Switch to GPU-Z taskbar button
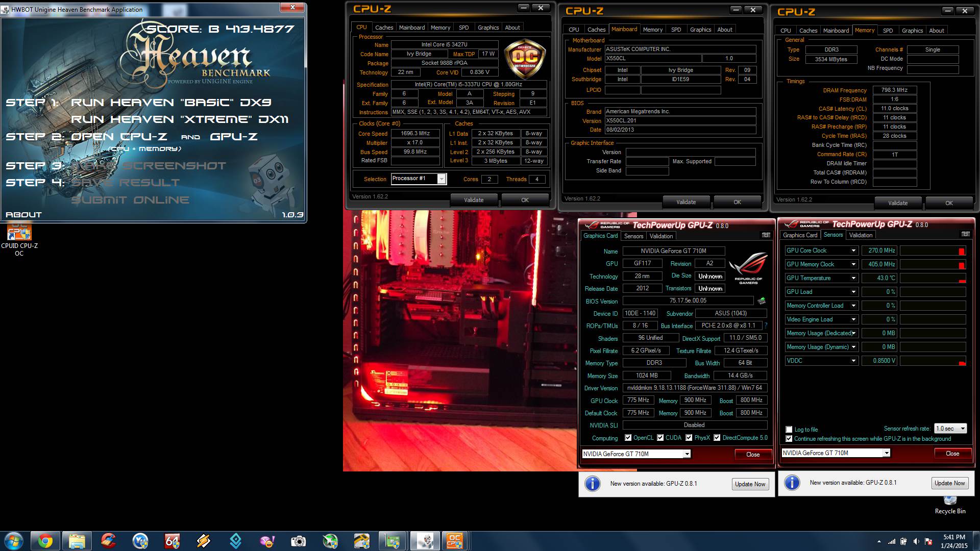The image size is (980, 551). [393, 541]
